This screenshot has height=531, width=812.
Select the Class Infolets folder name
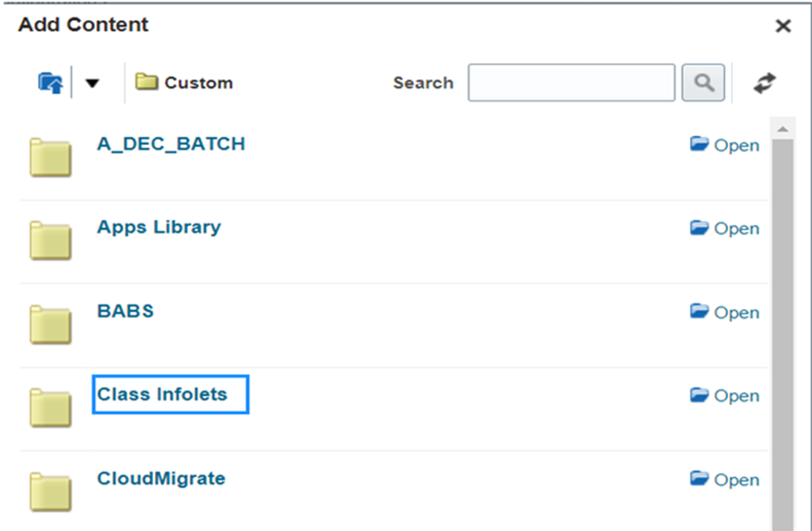(162, 395)
